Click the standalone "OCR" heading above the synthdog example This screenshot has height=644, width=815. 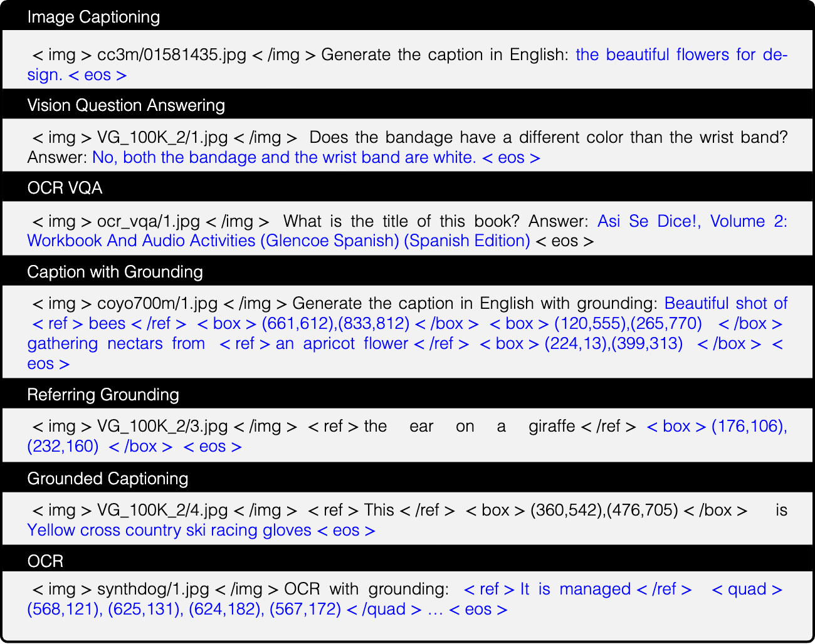click(x=45, y=561)
